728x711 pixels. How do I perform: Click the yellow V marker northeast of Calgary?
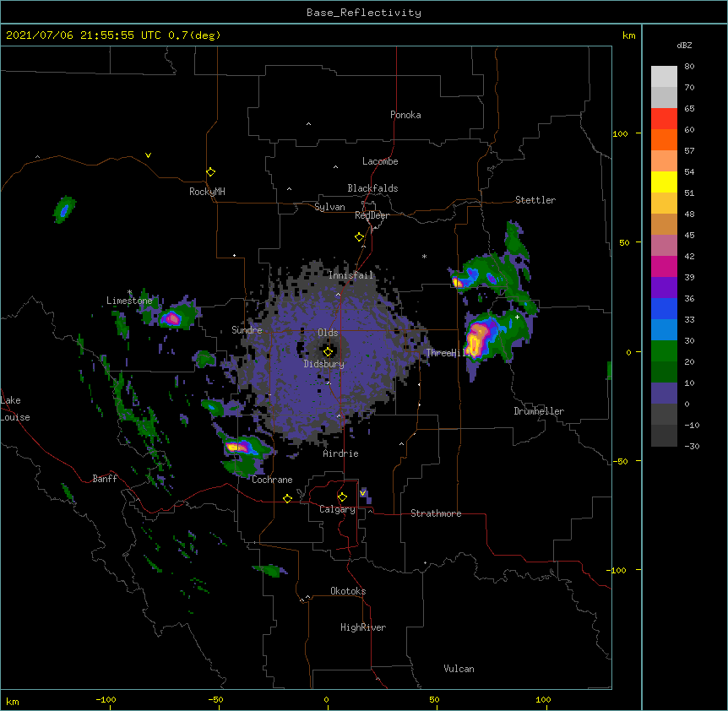(x=363, y=493)
